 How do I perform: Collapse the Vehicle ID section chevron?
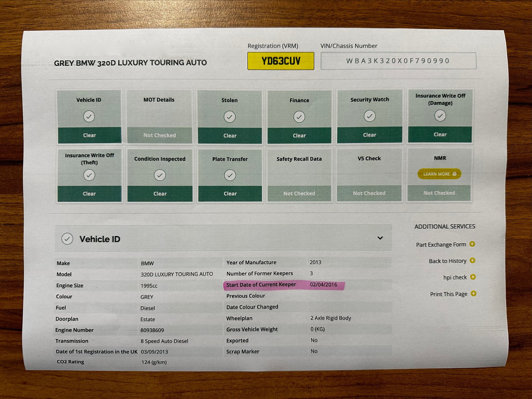(x=380, y=238)
